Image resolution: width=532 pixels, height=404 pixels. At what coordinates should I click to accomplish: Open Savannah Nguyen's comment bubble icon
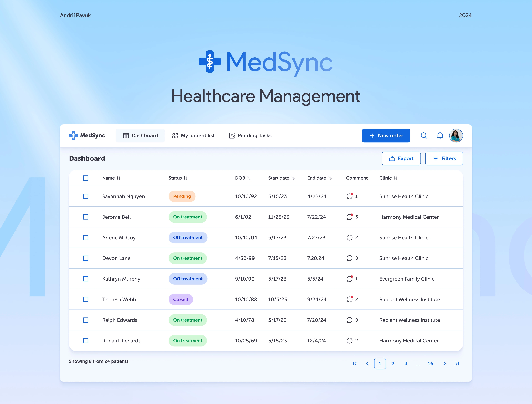click(349, 196)
